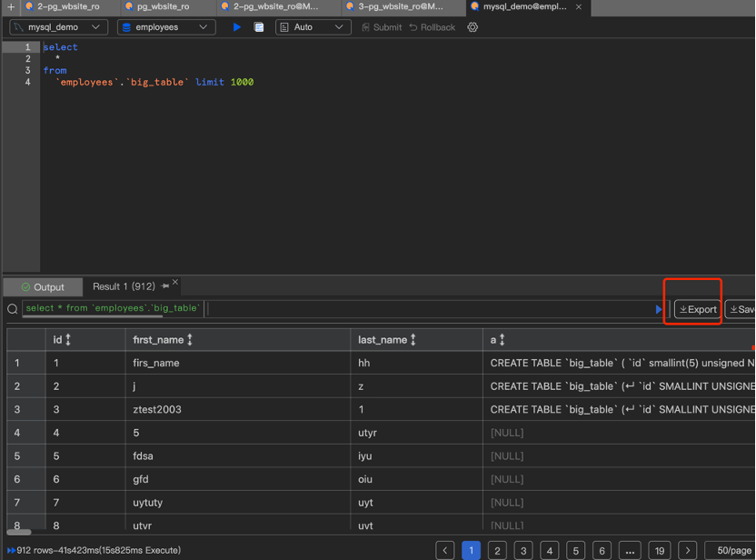Close the Result 1 tab
The width and height of the screenshot is (756, 560).
(x=175, y=283)
